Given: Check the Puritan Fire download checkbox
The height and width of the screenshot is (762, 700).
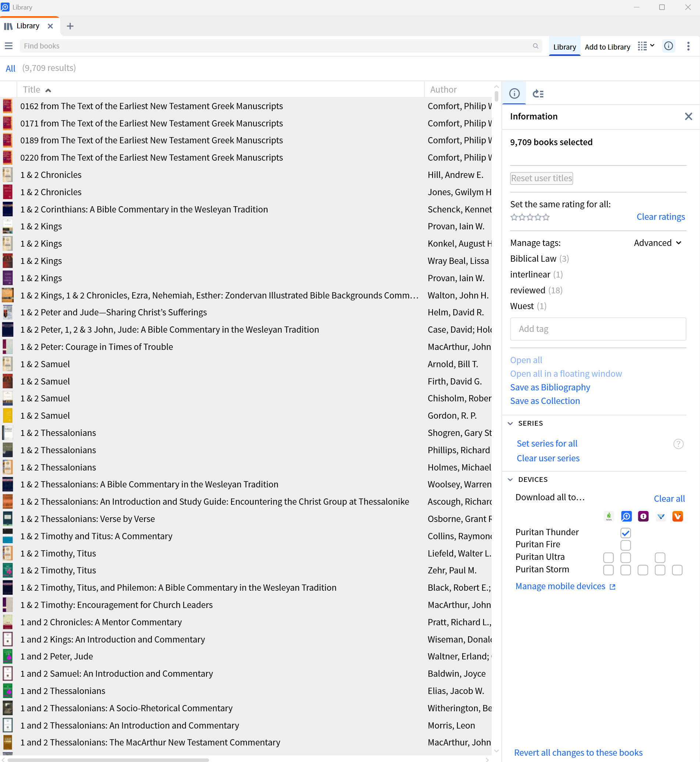Looking at the screenshot, I should tap(625, 545).
